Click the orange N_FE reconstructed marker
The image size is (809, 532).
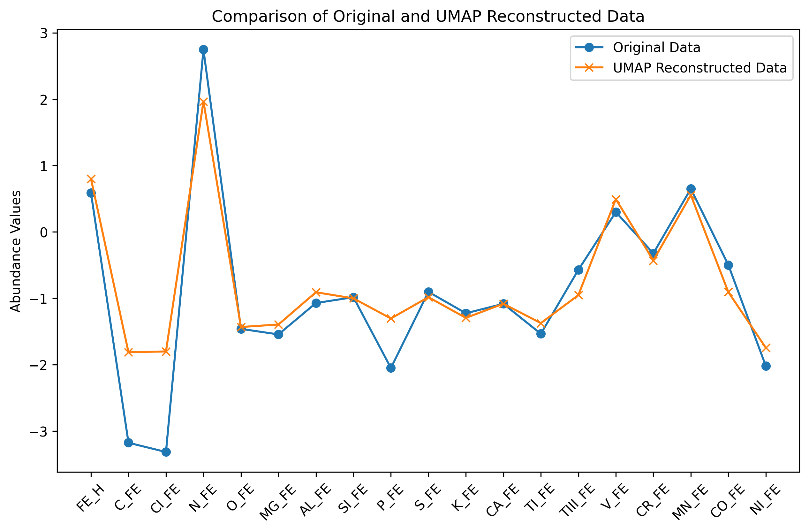coord(204,102)
